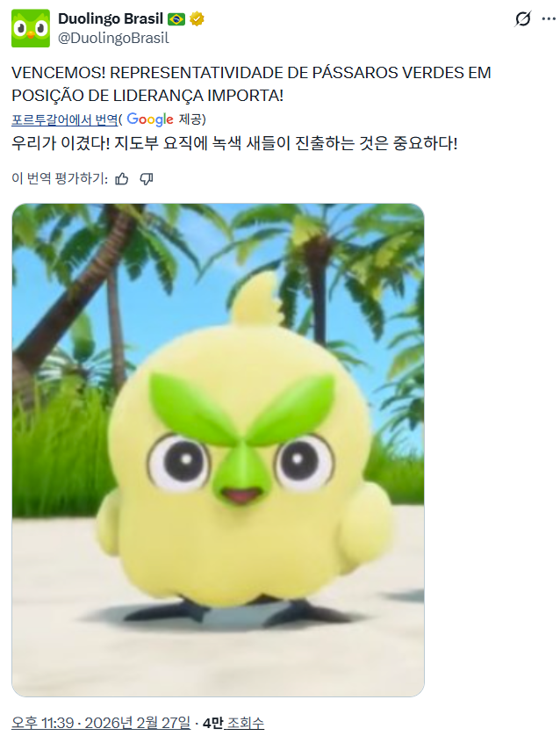Click the VENCEMOS Portuguese post text

pyautogui.click(x=251, y=83)
